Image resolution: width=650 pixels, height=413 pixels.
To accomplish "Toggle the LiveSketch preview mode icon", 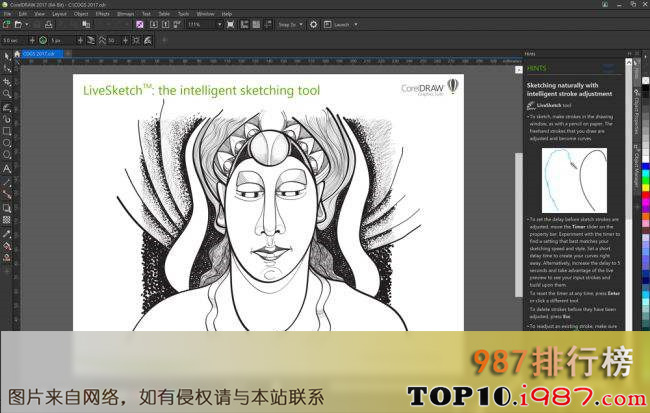I will pyautogui.click(x=148, y=40).
